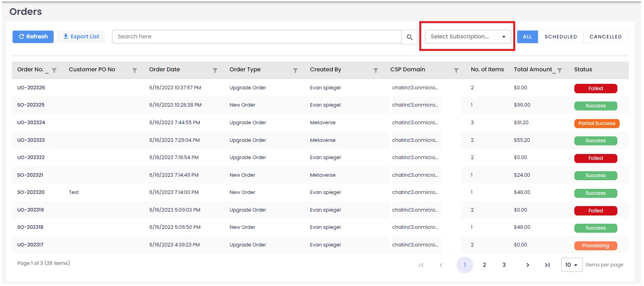This screenshot has height=286, width=644.
Task: Click the $55.20 total amount
Action: point(522,140)
